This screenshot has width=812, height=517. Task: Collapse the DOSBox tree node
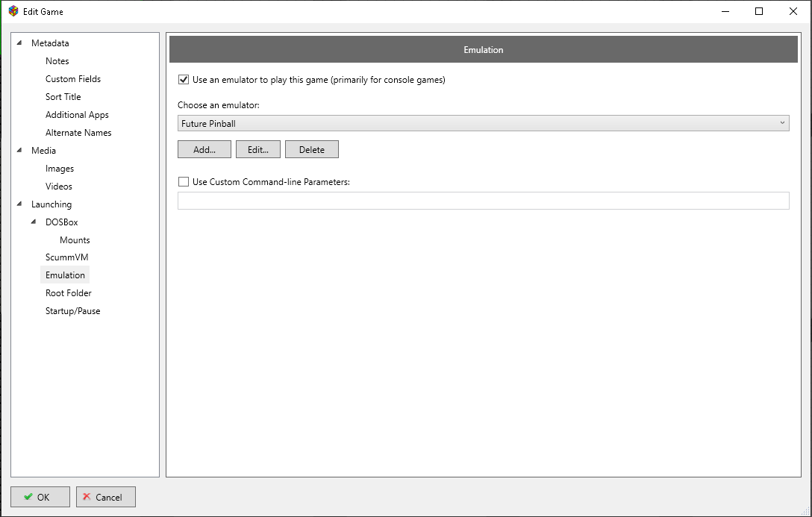[x=34, y=222]
